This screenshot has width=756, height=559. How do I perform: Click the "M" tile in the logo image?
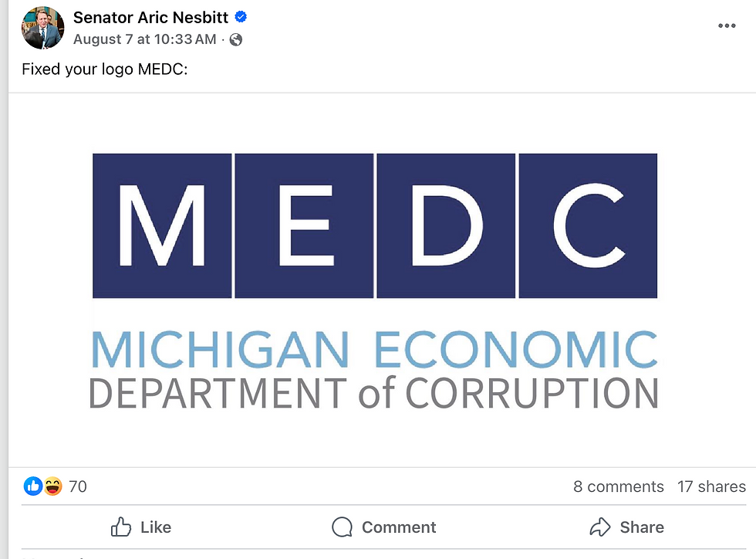point(162,225)
